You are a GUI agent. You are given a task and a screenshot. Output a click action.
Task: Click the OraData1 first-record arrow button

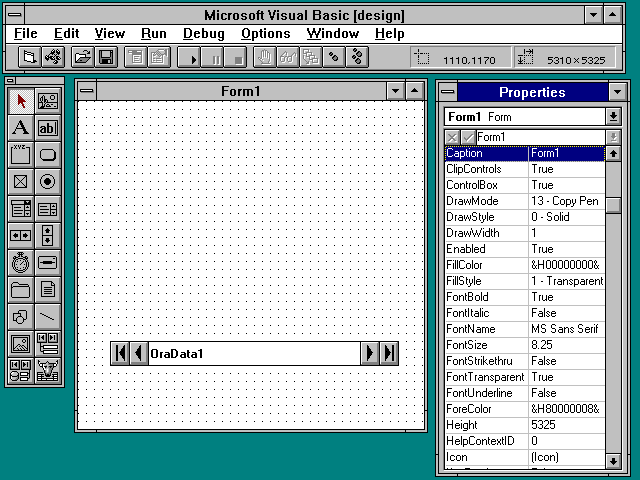pos(121,353)
